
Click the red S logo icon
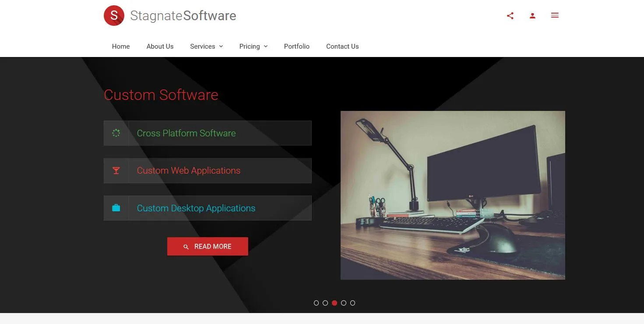[114, 15]
